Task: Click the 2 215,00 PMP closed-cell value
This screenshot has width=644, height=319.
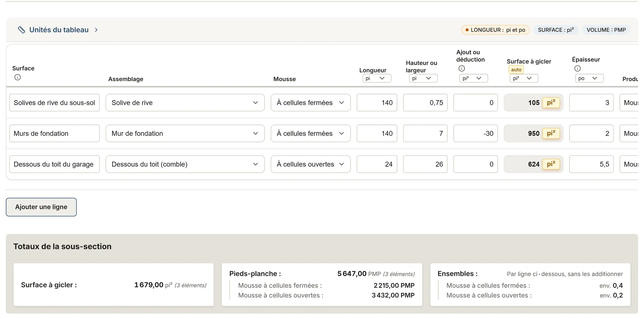Action: pos(394,286)
